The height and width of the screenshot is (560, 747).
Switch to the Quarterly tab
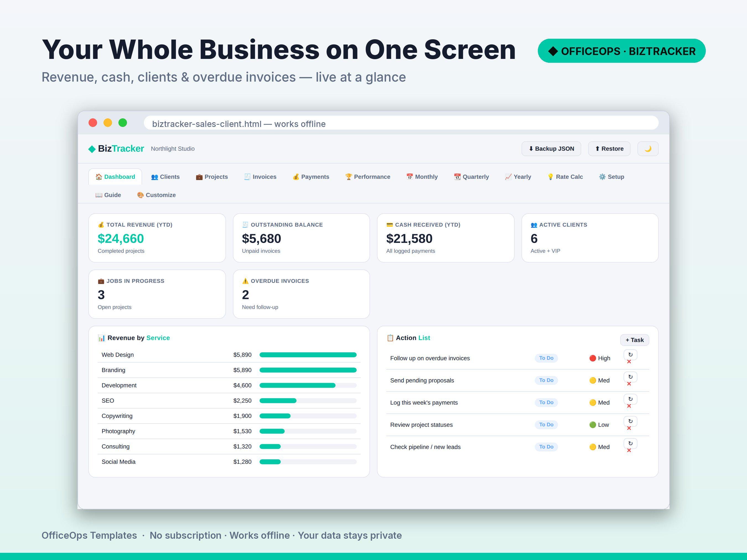click(x=471, y=176)
